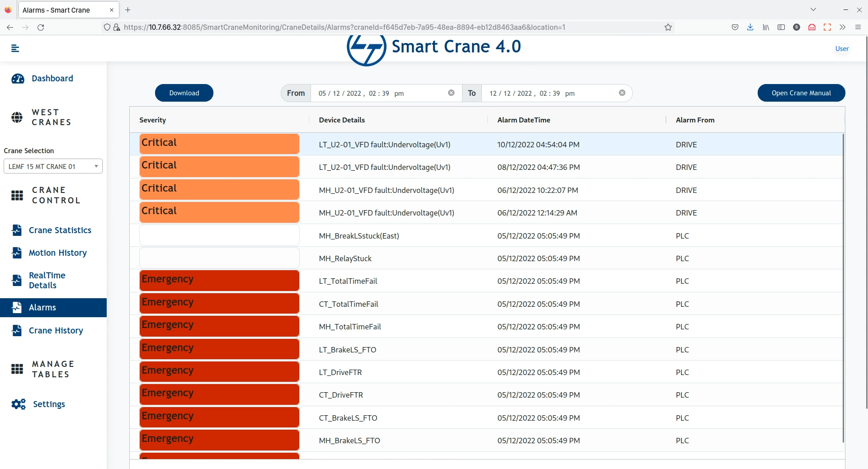Open RealTime Details page
The height and width of the screenshot is (469, 868).
[47, 280]
